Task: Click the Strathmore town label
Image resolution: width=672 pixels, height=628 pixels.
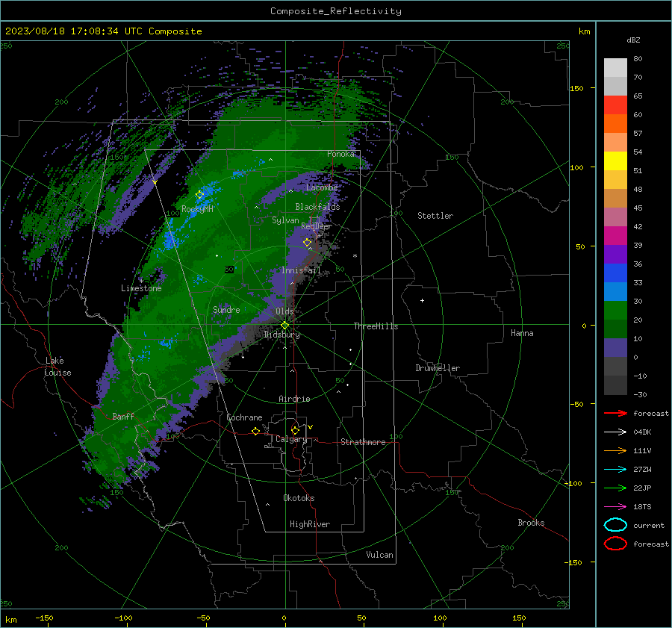Action: 363,442
